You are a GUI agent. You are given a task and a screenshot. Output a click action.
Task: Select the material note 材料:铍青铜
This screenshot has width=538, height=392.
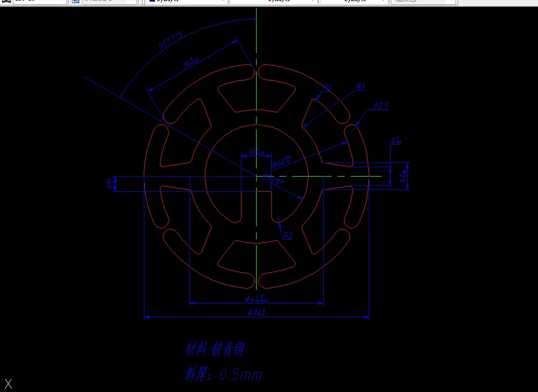[x=215, y=349]
